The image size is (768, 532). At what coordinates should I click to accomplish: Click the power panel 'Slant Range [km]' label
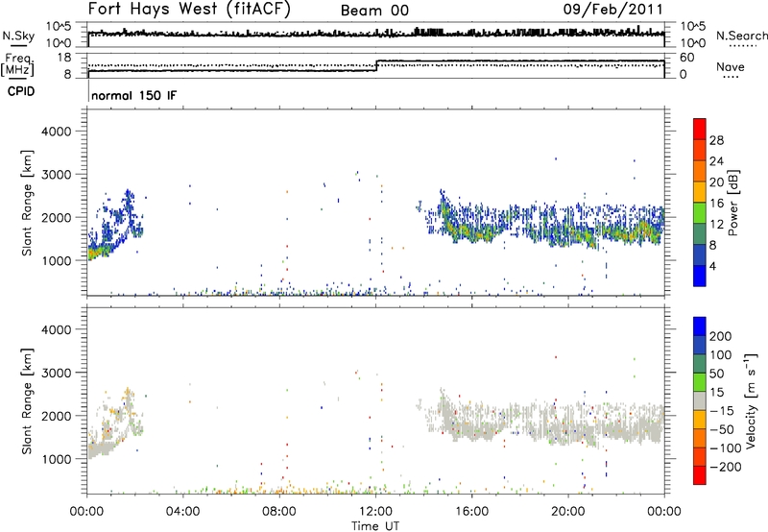pos(27,203)
